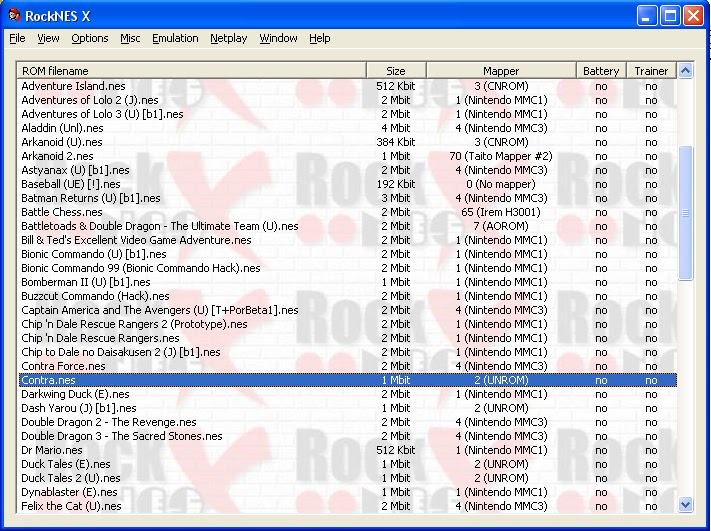
Task: Minimize the RockNES X window
Action: pos(647,16)
